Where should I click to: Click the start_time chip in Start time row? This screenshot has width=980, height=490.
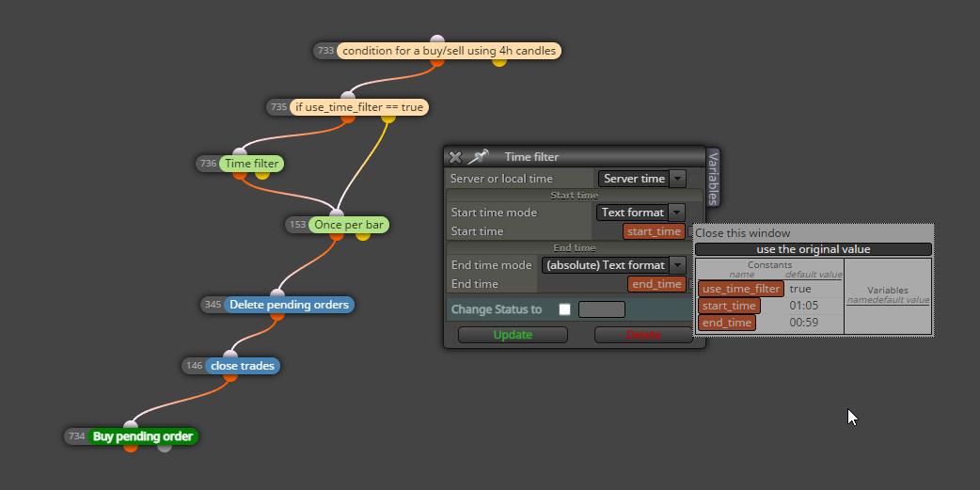click(x=654, y=231)
